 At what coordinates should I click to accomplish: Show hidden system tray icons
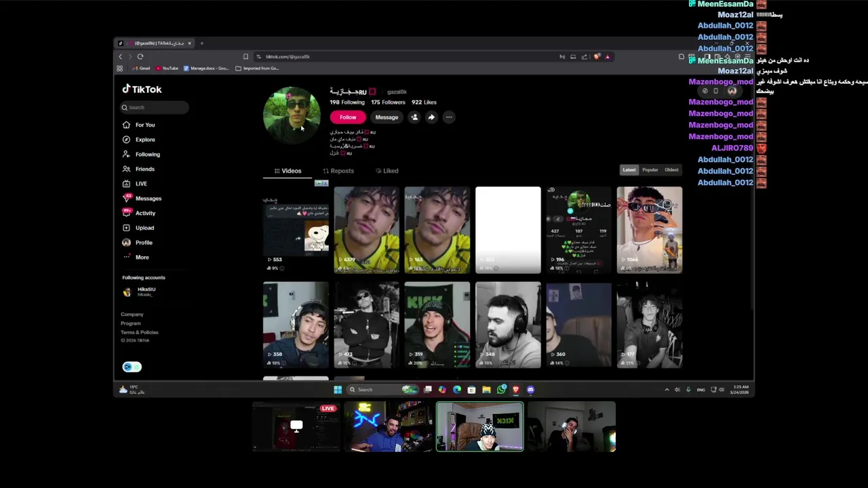click(667, 390)
